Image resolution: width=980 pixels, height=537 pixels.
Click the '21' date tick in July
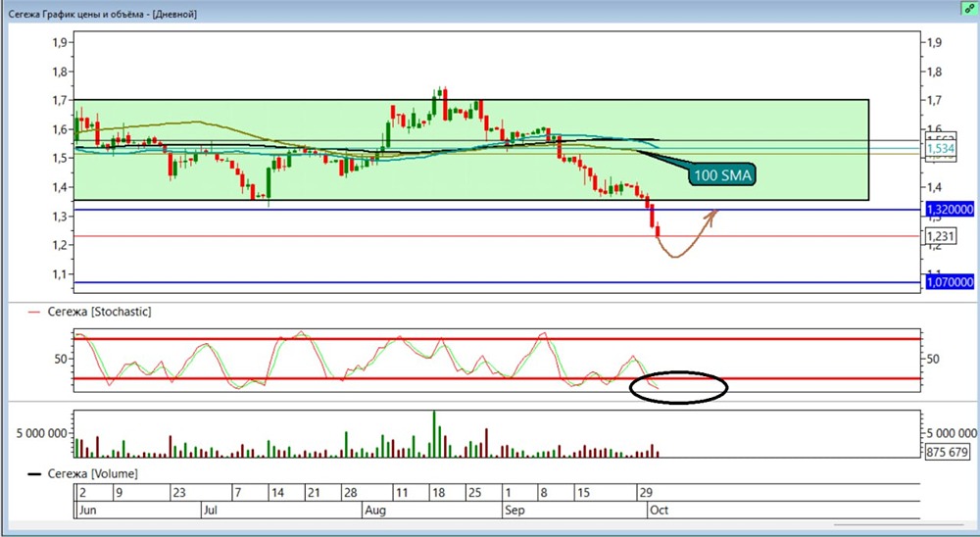coord(314,493)
